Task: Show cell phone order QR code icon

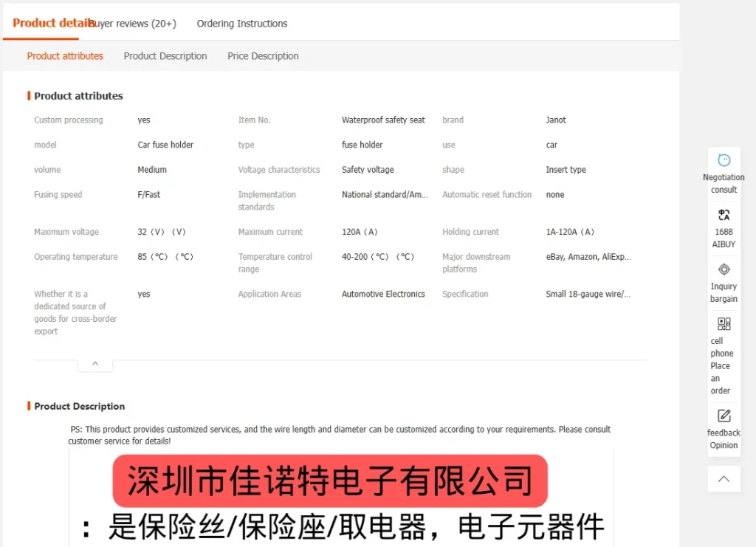Action: coord(724,323)
